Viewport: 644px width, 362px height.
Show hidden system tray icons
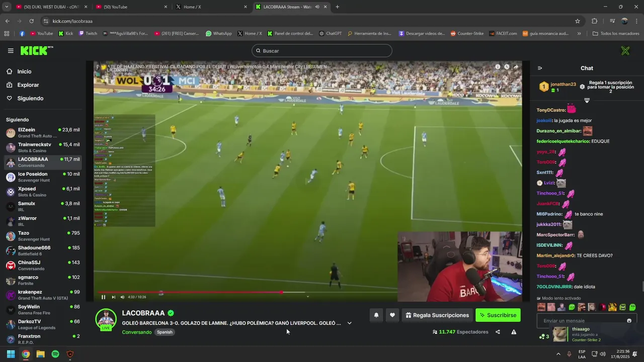click(x=559, y=354)
